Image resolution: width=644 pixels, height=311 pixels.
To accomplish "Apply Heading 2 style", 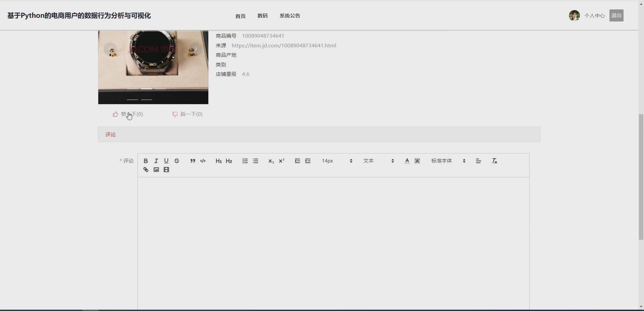I will click(229, 161).
